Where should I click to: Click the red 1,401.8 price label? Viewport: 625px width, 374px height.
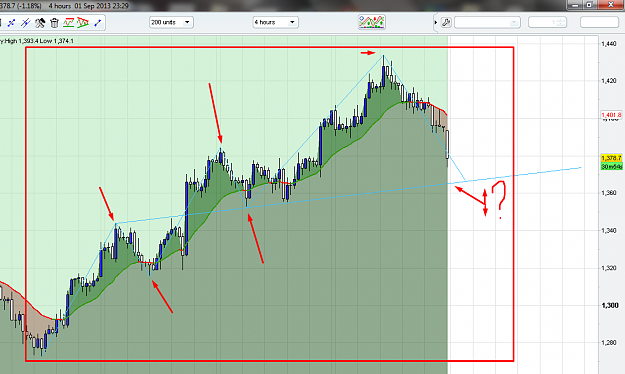click(611, 115)
